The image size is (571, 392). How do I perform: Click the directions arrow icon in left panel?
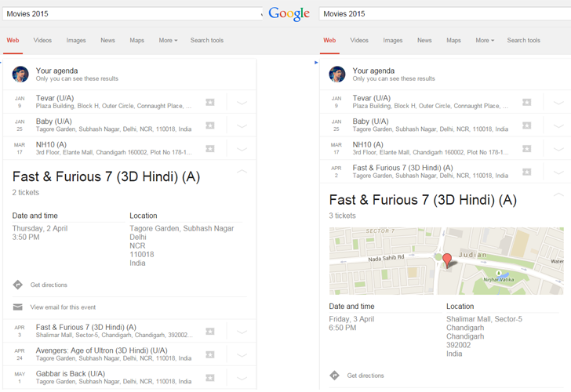pyautogui.click(x=18, y=285)
